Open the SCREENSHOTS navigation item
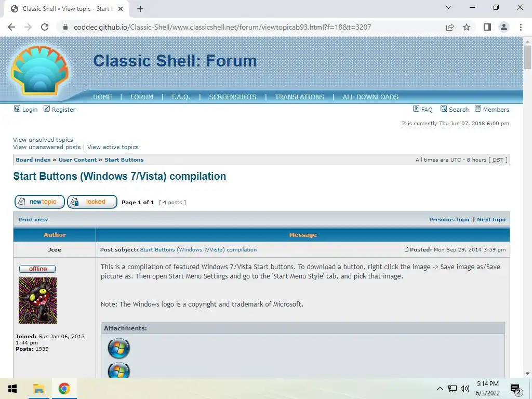This screenshot has height=399, width=532. [x=233, y=97]
